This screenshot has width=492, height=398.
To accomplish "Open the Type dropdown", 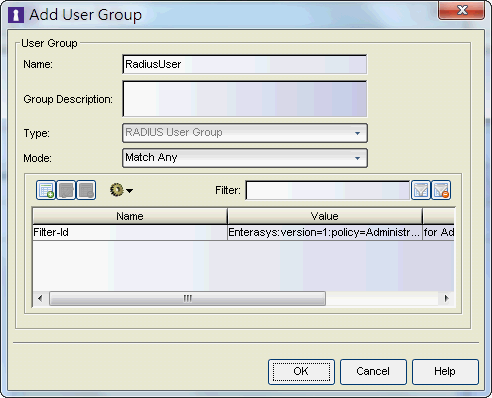I will coord(245,133).
